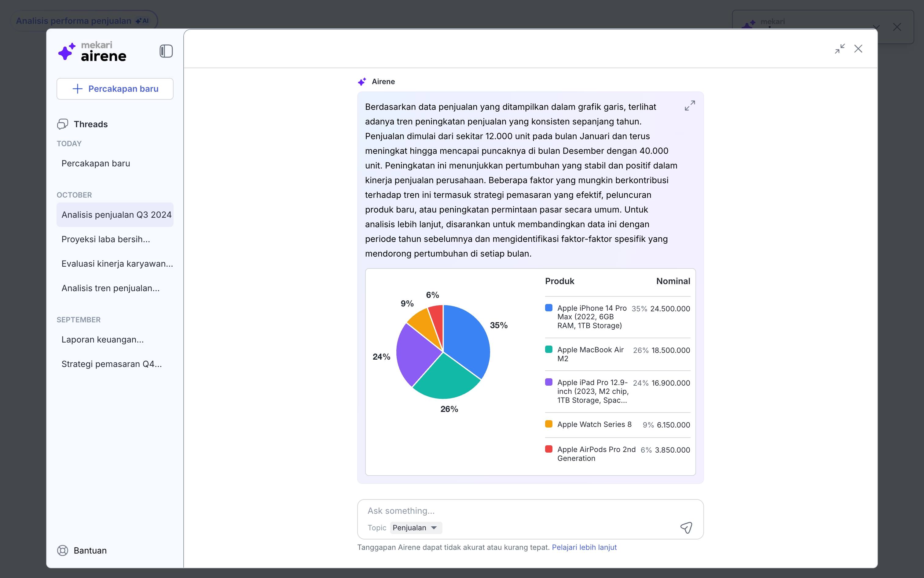Open Laporan keuangan thread

click(x=115, y=339)
